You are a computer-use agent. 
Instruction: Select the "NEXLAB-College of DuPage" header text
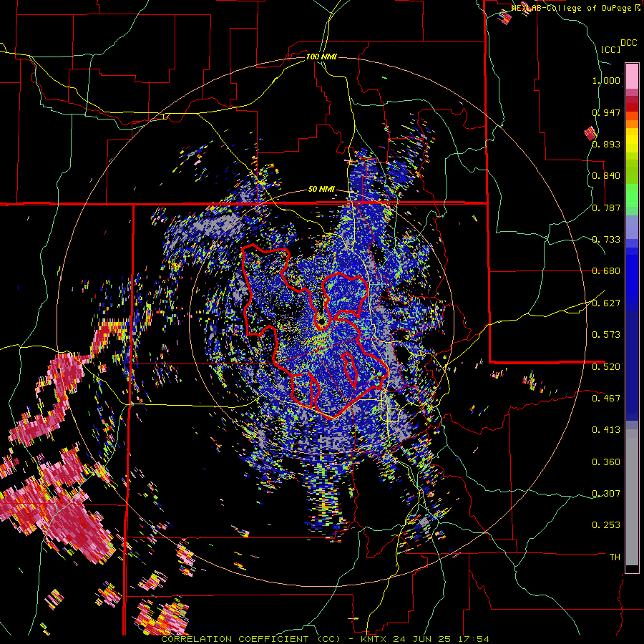point(572,8)
